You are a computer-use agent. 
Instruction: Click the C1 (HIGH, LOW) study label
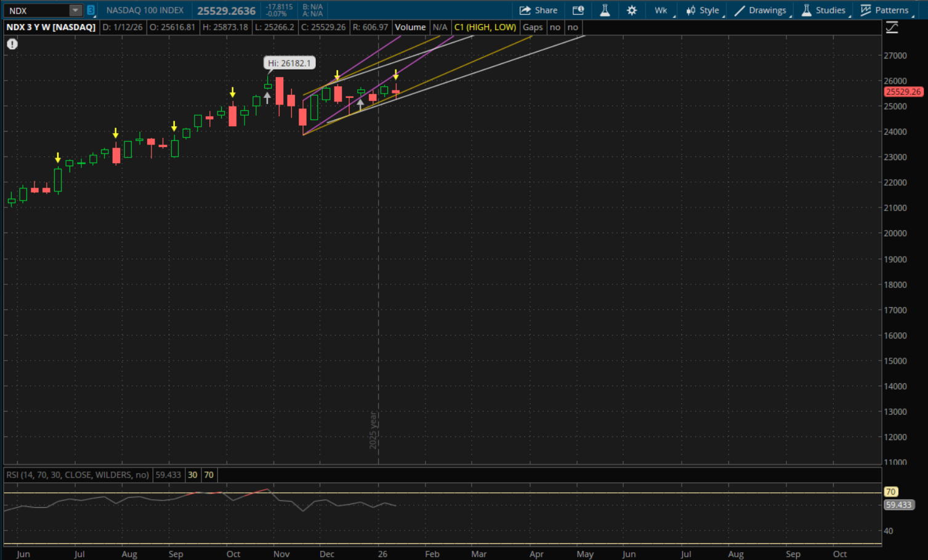click(485, 27)
